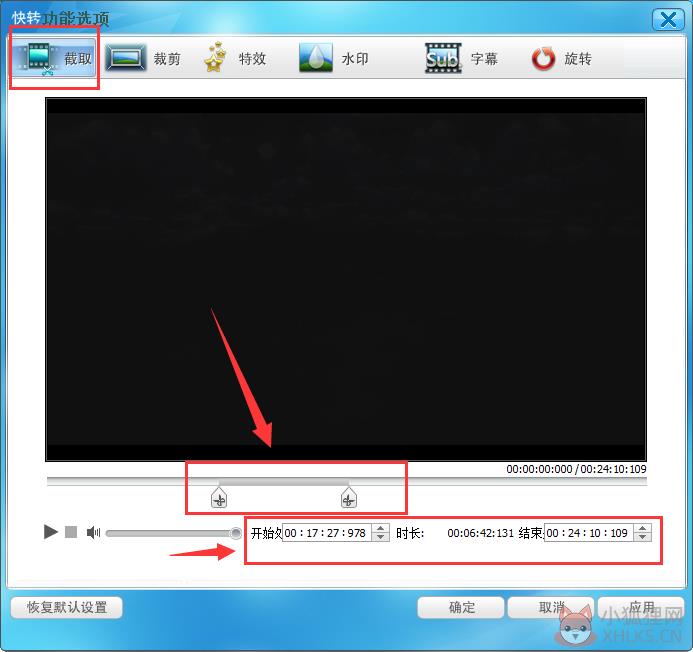The image size is (693, 652).
Task: Click the volume slider handle
Action: [236, 533]
